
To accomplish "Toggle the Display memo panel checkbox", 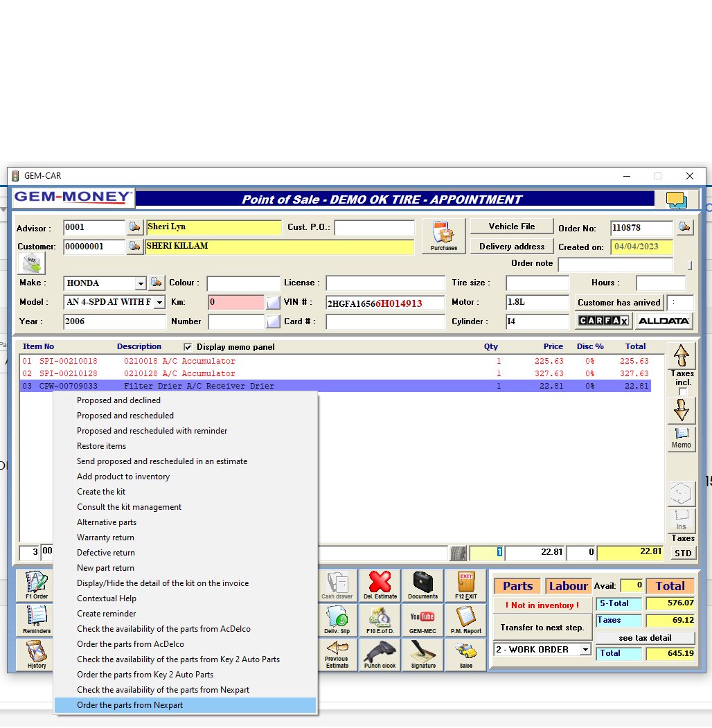I will tap(188, 347).
